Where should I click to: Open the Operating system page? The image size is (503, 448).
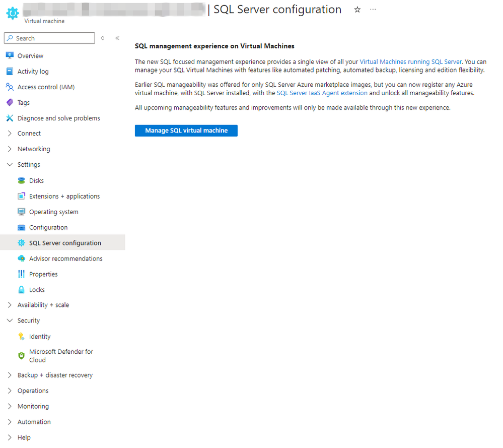click(x=53, y=212)
